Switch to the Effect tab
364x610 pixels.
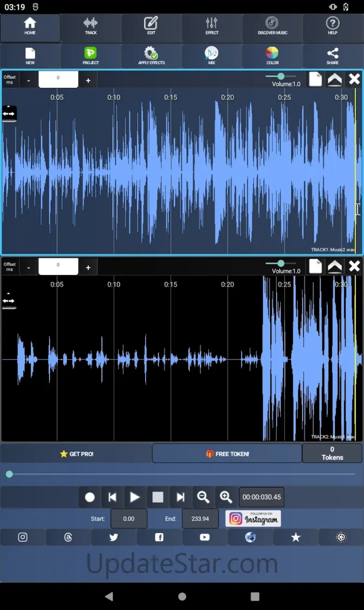click(211, 26)
